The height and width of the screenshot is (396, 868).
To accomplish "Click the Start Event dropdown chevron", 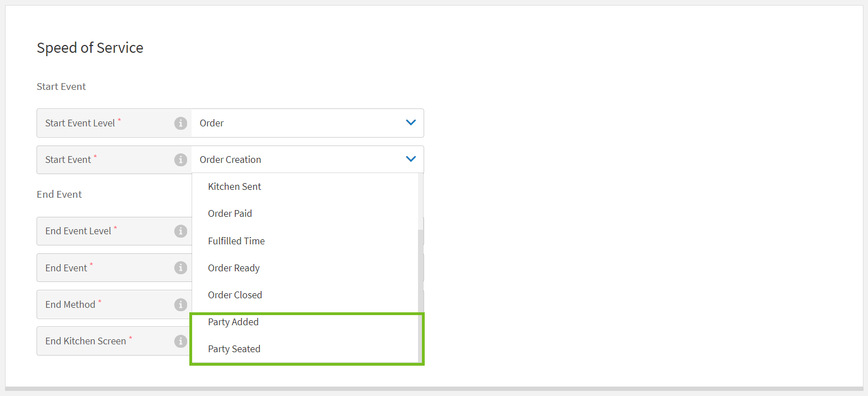I will 411,159.
